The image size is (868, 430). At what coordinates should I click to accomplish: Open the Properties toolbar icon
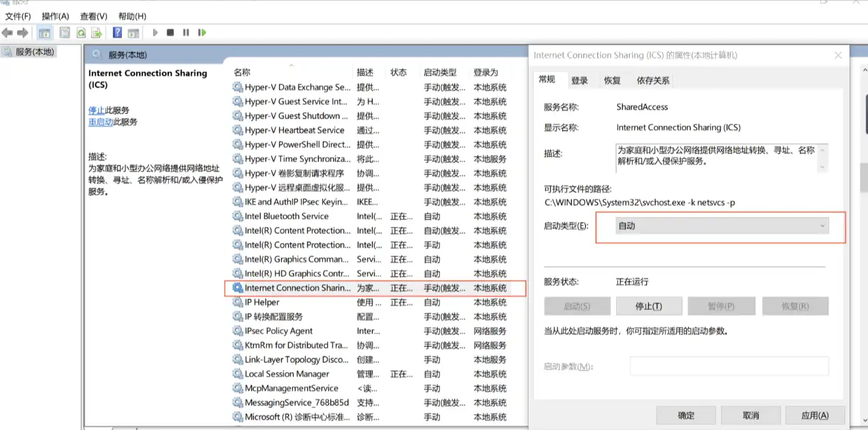[64, 33]
